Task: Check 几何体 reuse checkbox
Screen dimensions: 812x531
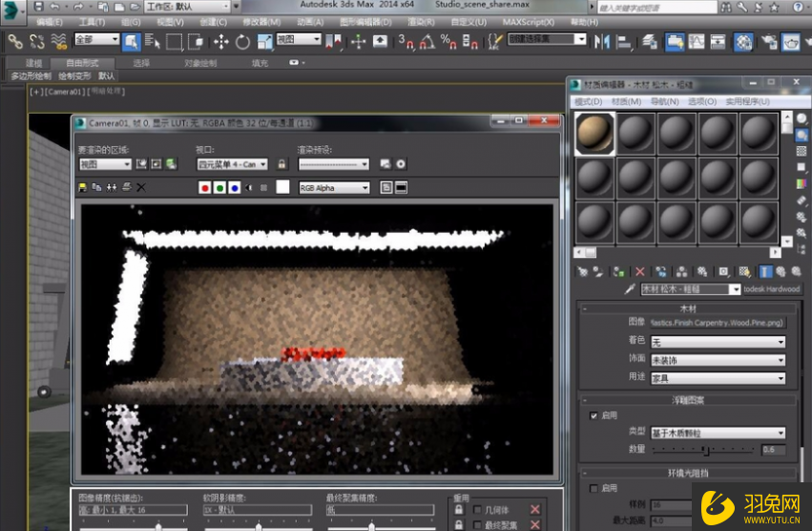Action: pos(477,510)
